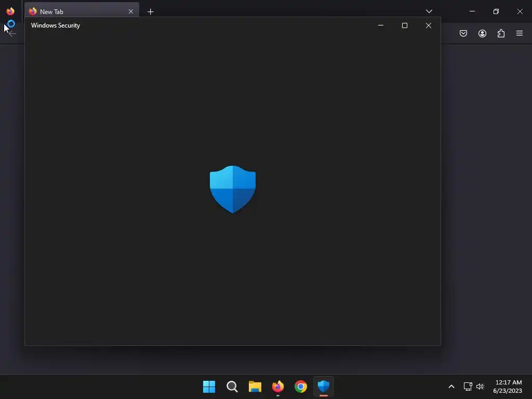Open a new tab in Firefox

[x=150, y=12]
